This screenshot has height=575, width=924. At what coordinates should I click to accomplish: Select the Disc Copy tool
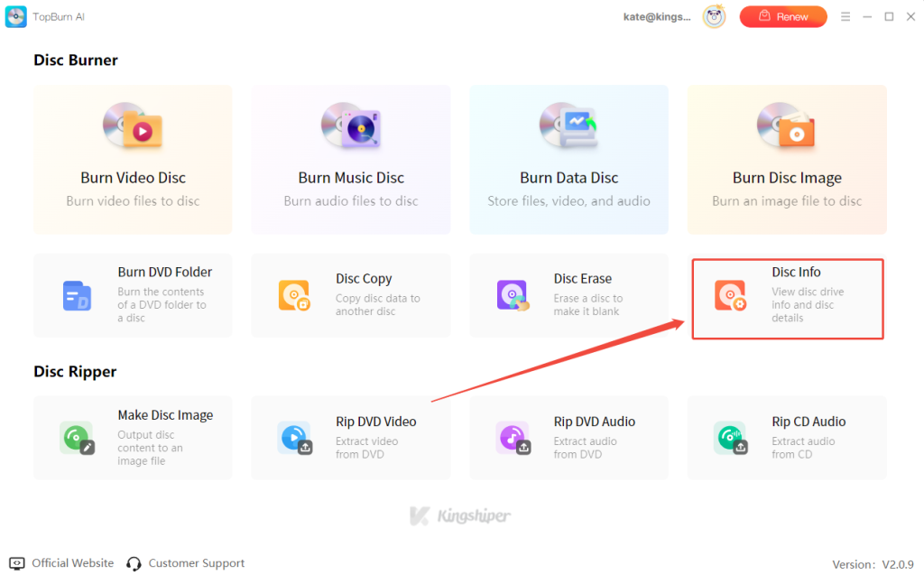click(x=350, y=295)
